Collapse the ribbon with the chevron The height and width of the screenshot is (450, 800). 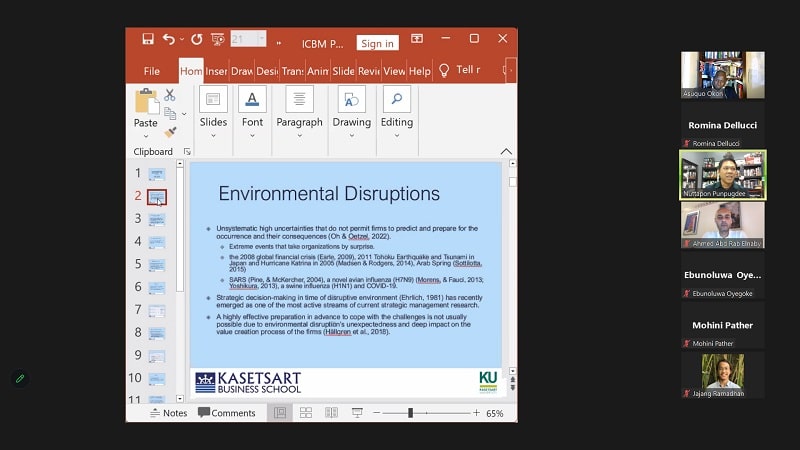pyautogui.click(x=506, y=152)
